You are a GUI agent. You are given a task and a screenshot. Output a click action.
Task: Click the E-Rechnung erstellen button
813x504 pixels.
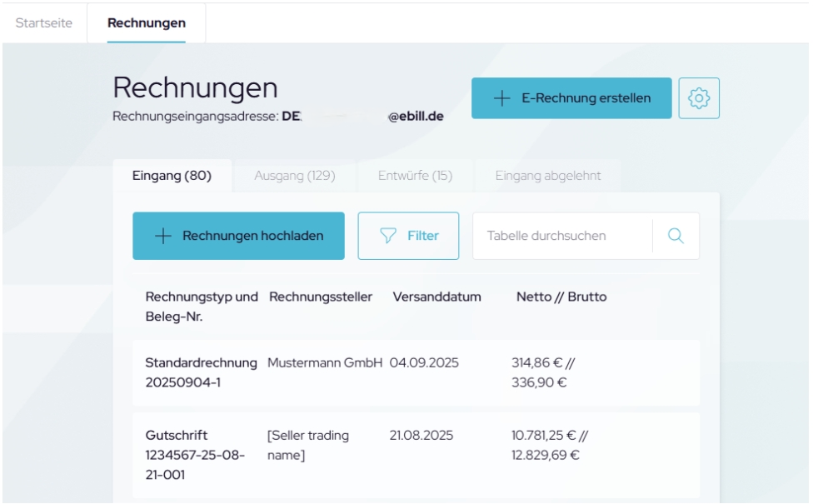pyautogui.click(x=571, y=98)
